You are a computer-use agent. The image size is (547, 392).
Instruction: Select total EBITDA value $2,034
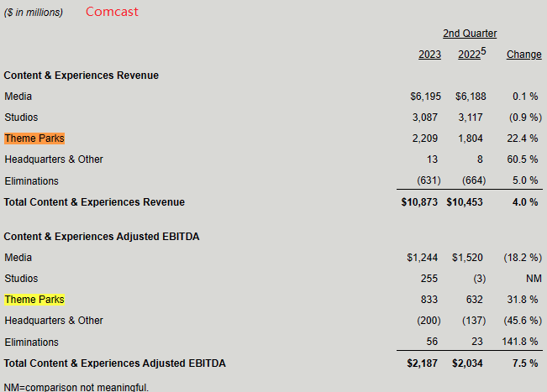click(x=467, y=363)
